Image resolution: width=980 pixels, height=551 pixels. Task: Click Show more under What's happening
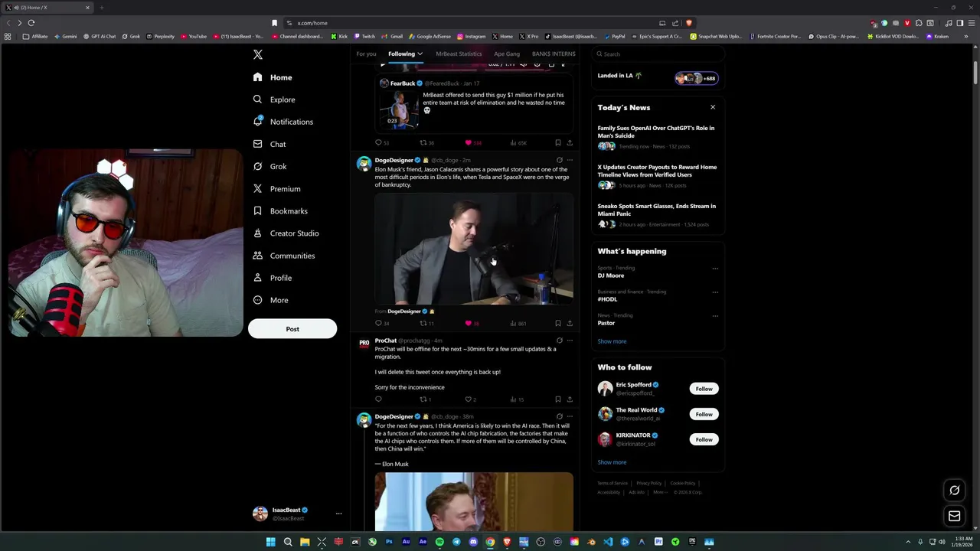tap(612, 341)
